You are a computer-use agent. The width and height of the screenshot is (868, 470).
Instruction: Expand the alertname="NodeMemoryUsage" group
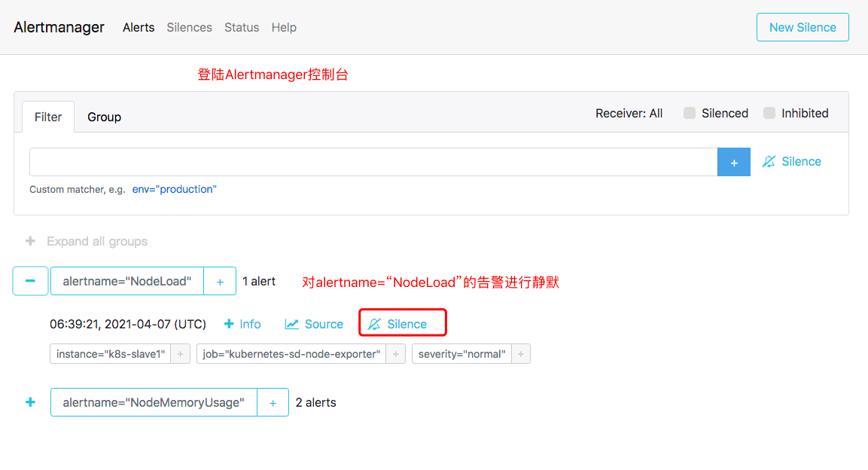[x=30, y=402]
